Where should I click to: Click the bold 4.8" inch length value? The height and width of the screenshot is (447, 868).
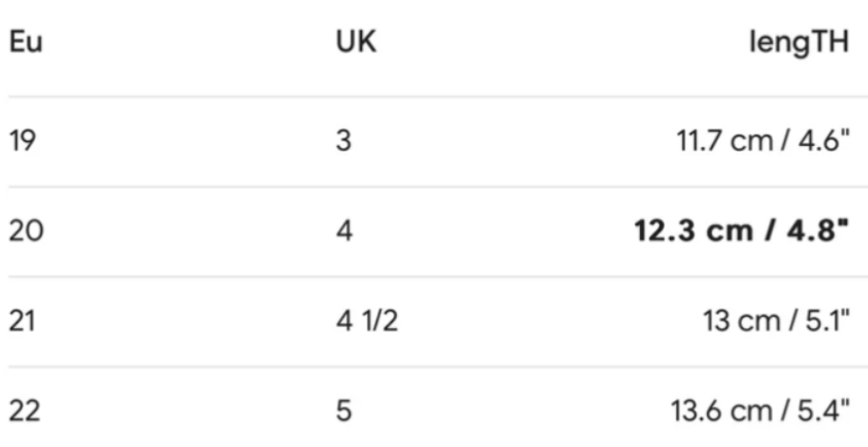[820, 231]
